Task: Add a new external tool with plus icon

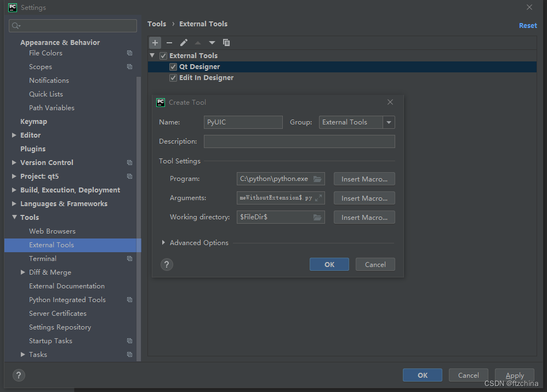Action: coord(155,43)
